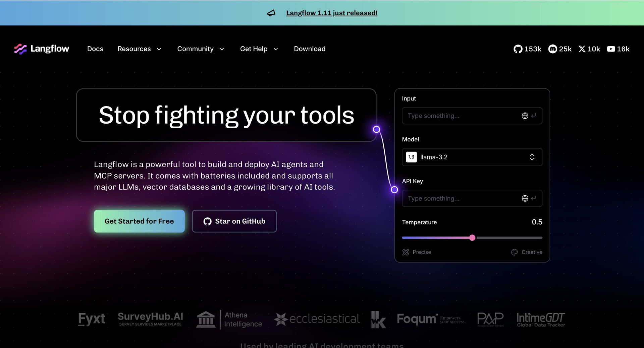Click Star on GitHub button
The height and width of the screenshot is (348, 644).
(x=234, y=221)
